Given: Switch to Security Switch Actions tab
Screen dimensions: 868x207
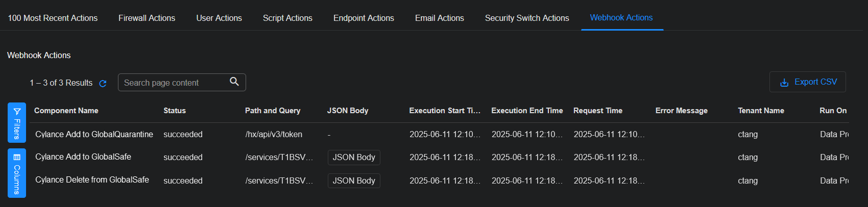Looking at the screenshot, I should pyautogui.click(x=526, y=18).
